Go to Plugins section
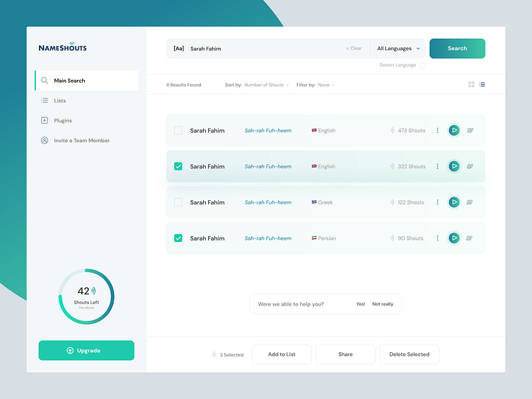532x399 pixels. [63, 120]
